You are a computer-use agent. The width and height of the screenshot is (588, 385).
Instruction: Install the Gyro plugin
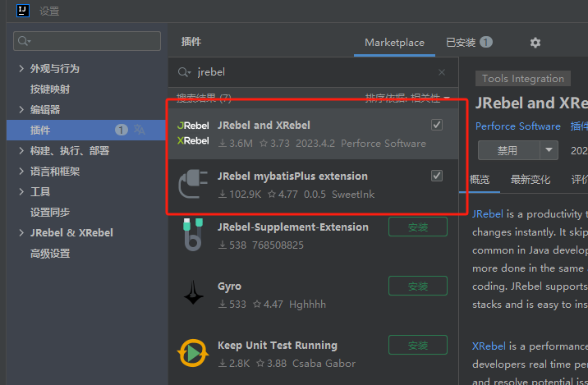click(x=418, y=286)
